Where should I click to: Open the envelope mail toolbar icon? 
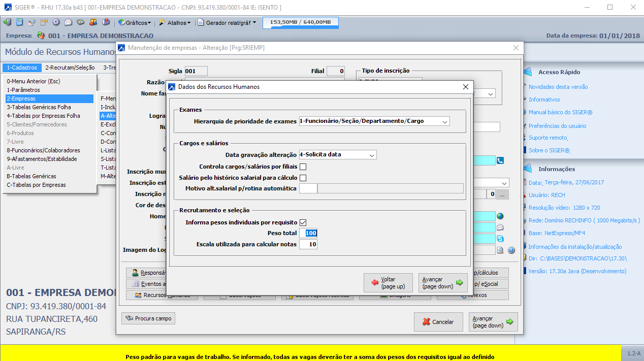coord(68,22)
